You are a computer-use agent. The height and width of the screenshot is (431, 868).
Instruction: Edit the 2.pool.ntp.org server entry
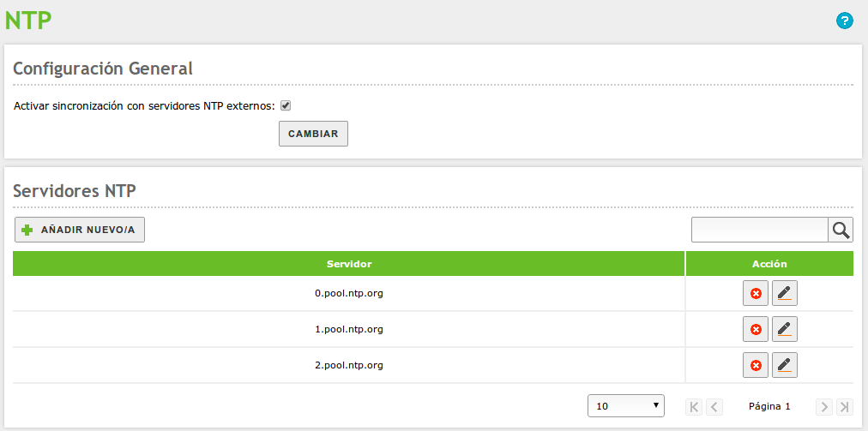(785, 365)
